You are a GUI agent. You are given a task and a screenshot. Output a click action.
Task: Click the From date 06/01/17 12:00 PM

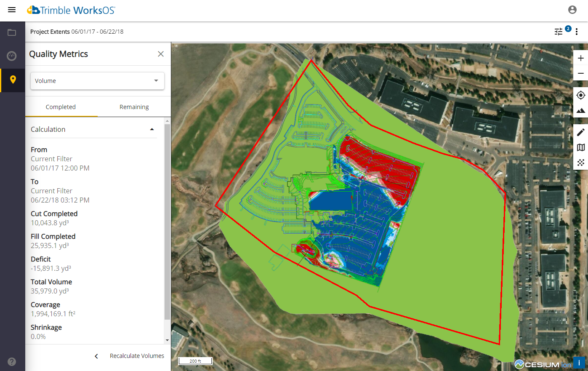point(60,168)
